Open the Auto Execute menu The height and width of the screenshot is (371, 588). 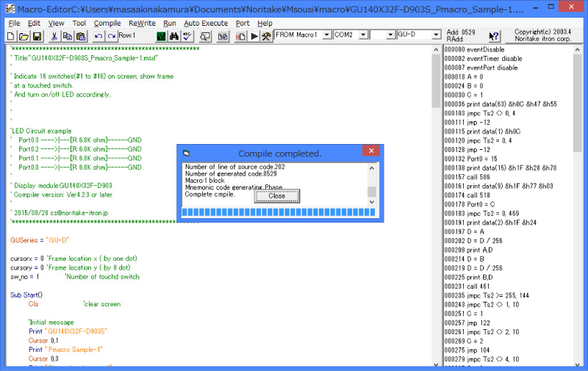click(206, 23)
